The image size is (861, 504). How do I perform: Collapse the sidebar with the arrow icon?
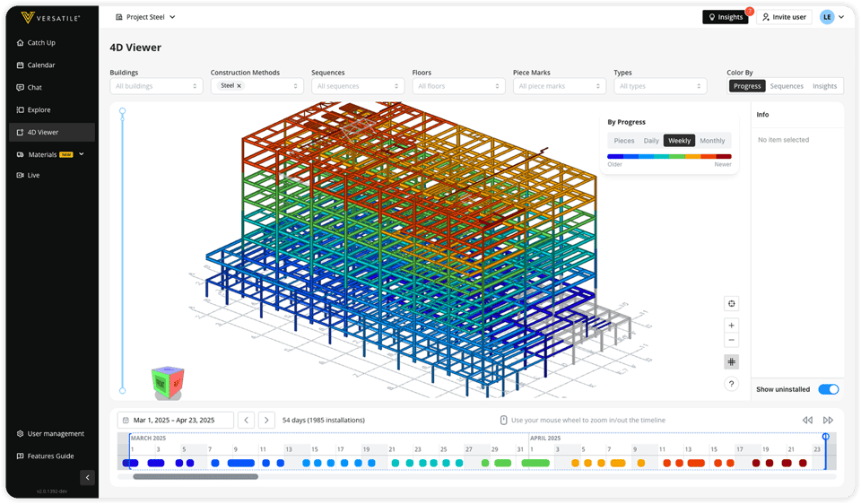click(x=87, y=477)
